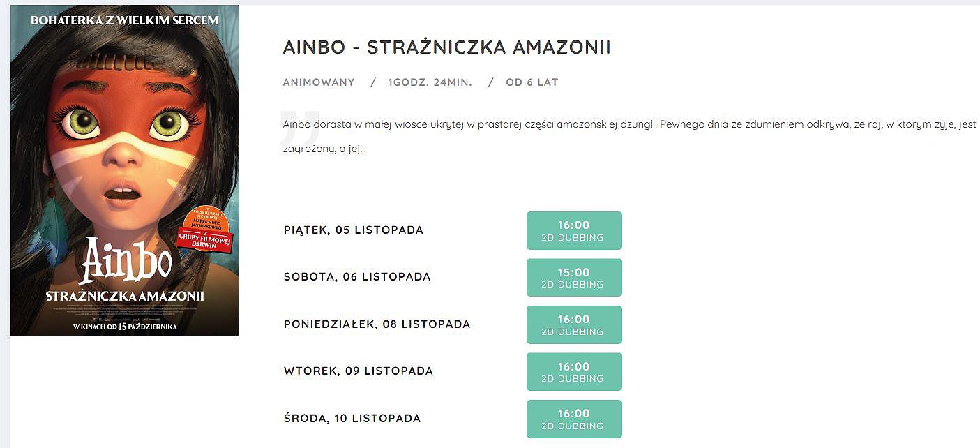Pick the Monday 08 Listopada 16:00 showing
Screen dimensions: 980x448
574,324
